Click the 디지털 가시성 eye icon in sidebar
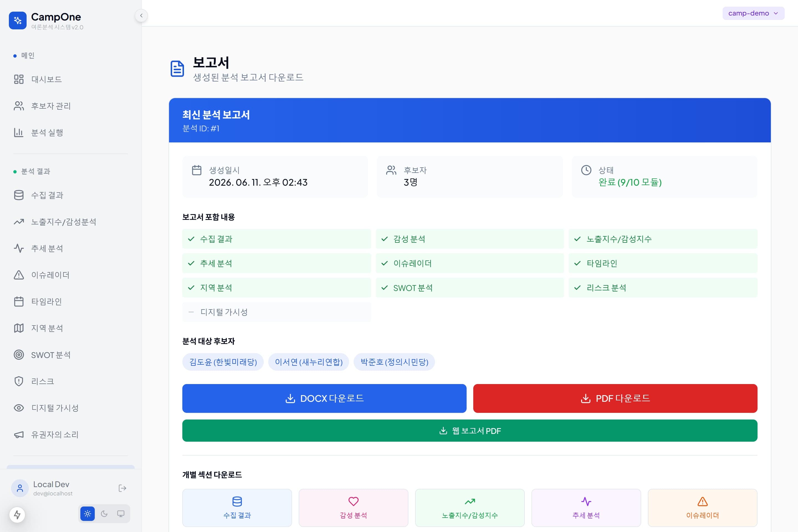The image size is (798, 532). pos(19,408)
